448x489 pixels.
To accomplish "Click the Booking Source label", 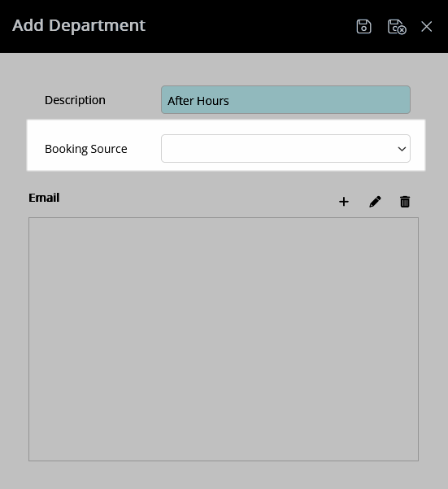I will 86,149.
